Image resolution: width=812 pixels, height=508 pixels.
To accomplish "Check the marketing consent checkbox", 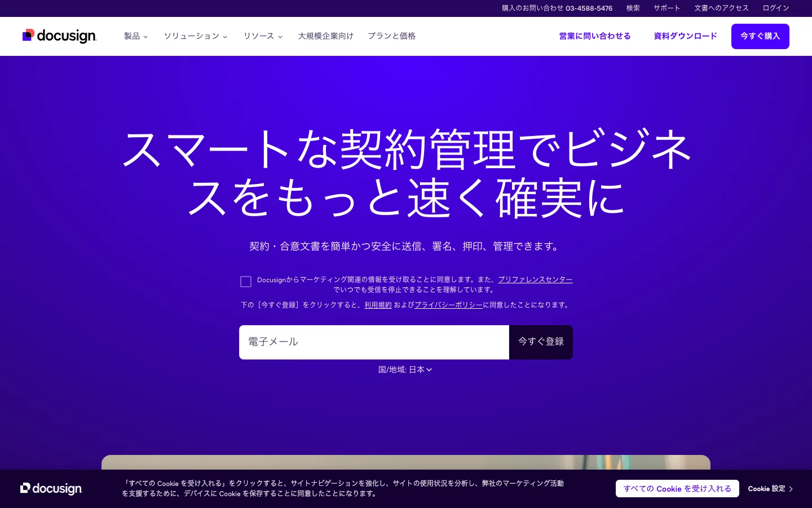I will (246, 282).
